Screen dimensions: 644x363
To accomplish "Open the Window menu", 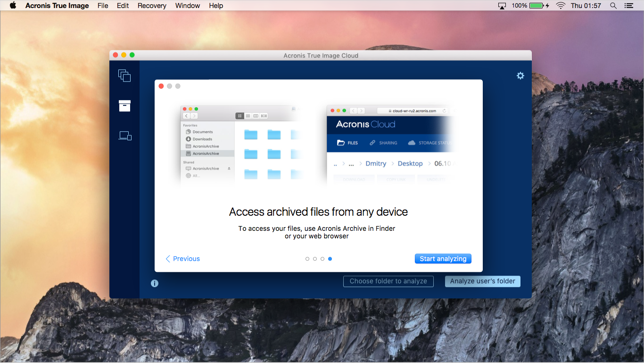I will tap(188, 6).
